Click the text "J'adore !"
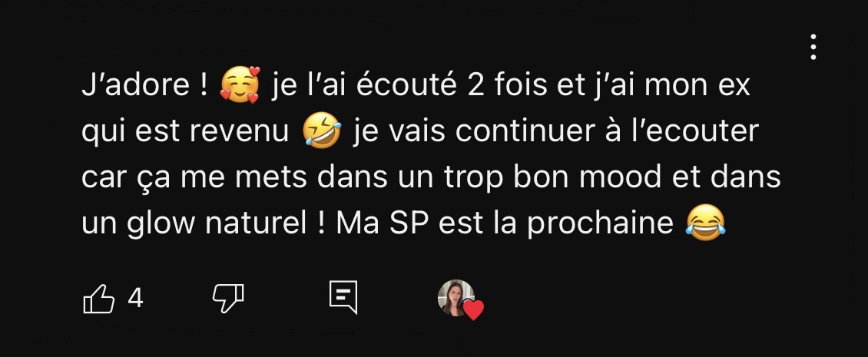 (x=145, y=85)
